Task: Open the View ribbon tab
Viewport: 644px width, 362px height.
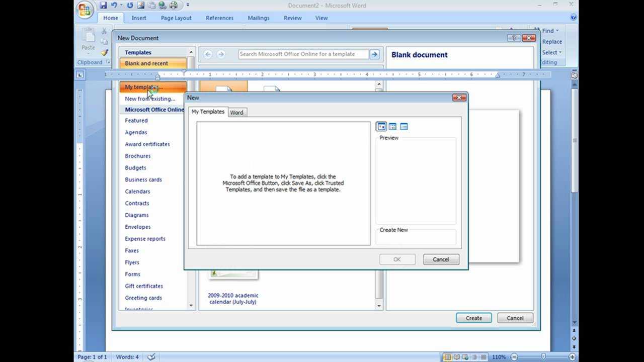Action: coord(321,18)
